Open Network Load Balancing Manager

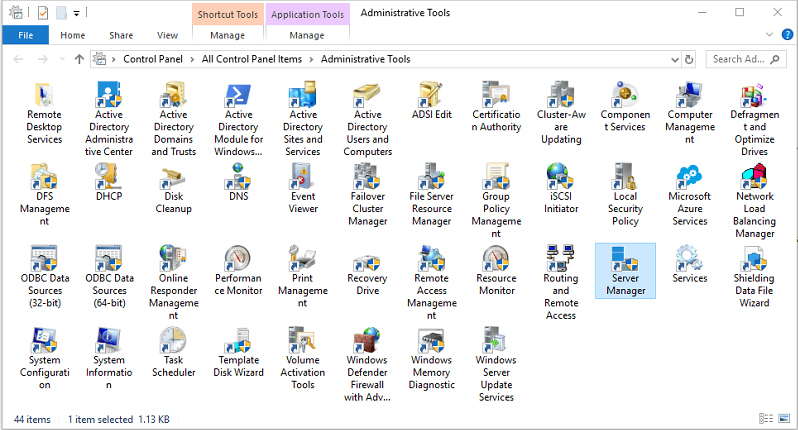click(754, 202)
